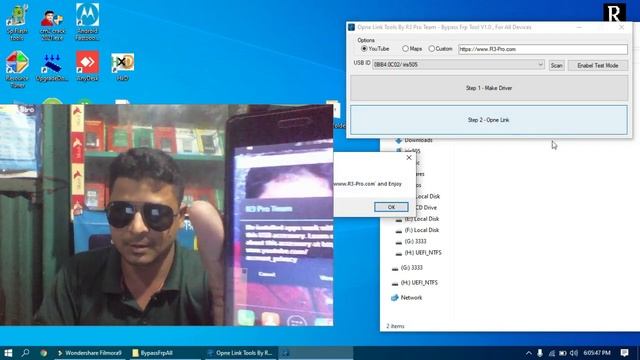
Task: Click the URL field containing https://www.R3-Pro.com
Action: click(542, 49)
